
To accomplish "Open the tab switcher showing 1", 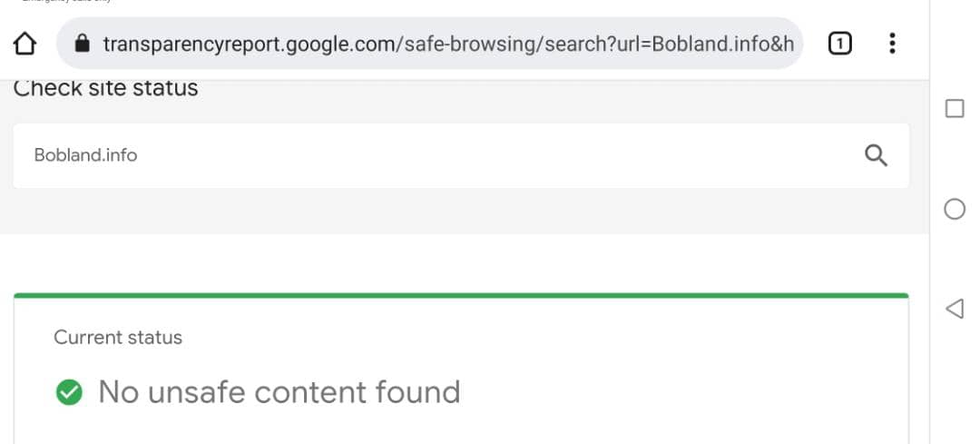I will click(x=839, y=44).
